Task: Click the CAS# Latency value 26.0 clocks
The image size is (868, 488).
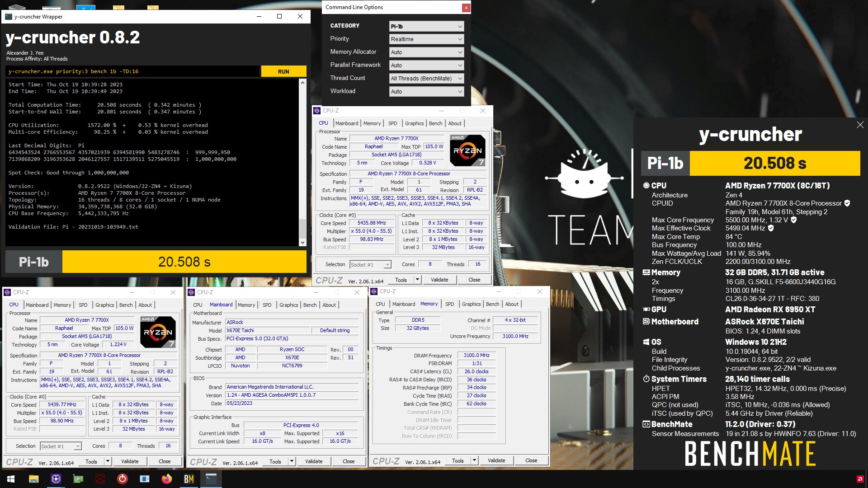Action: (476, 371)
